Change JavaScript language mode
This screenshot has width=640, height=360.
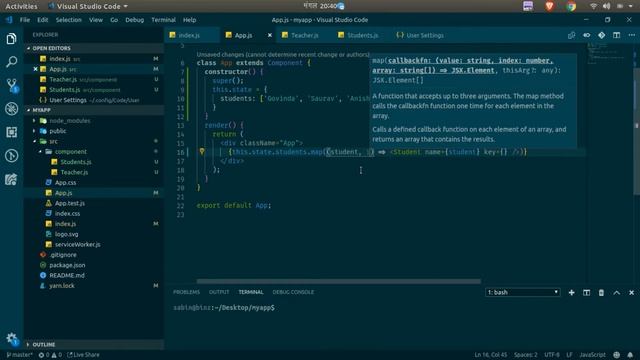(592, 355)
